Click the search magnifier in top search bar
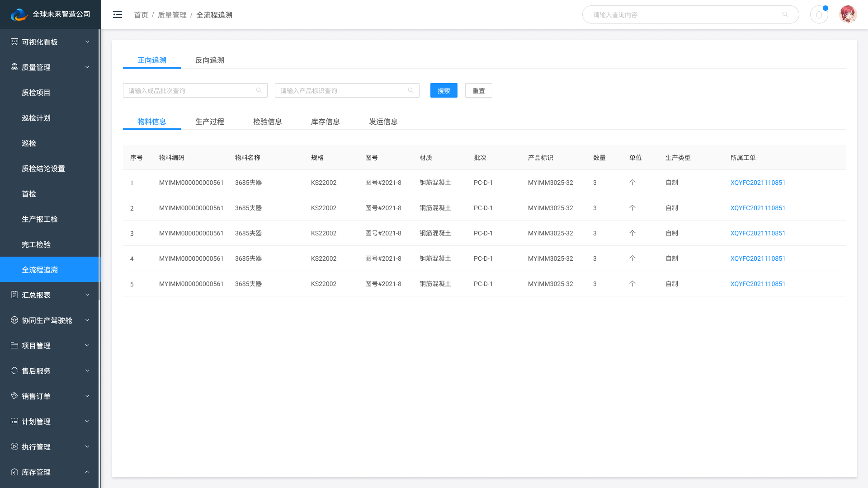The height and width of the screenshot is (488, 868). point(785,14)
